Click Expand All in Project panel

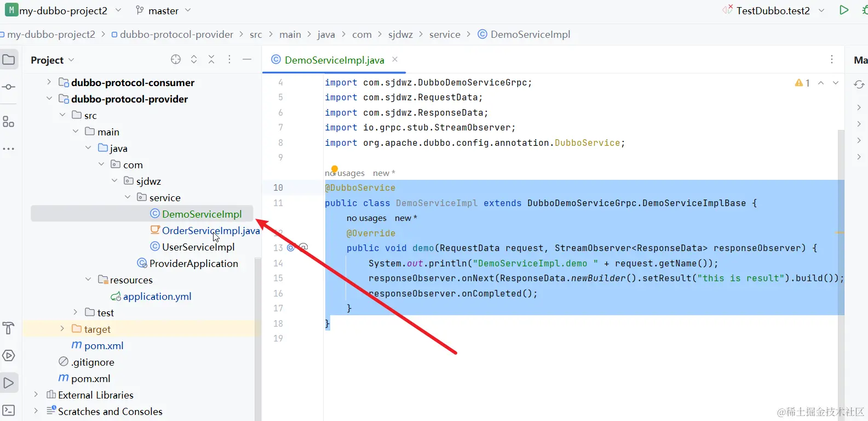click(194, 59)
